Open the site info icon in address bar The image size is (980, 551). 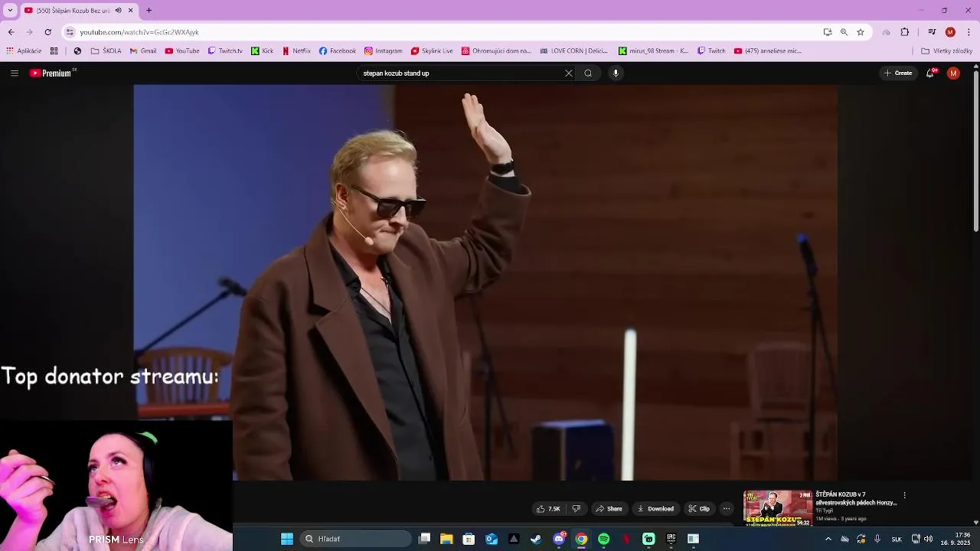click(x=70, y=32)
